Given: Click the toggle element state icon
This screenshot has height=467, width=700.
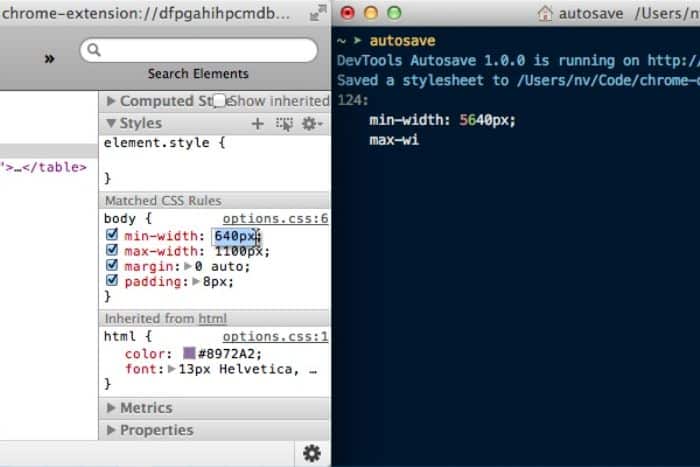Looking at the screenshot, I should click(x=285, y=123).
